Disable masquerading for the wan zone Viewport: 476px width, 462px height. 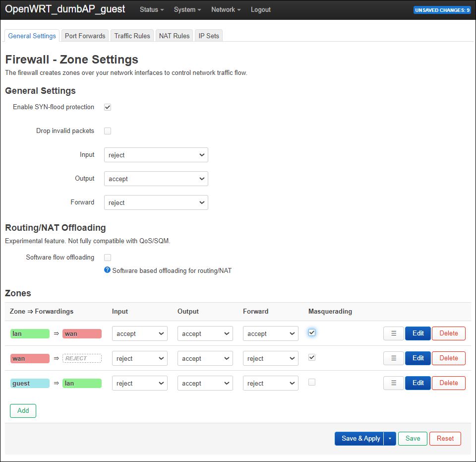(x=312, y=357)
